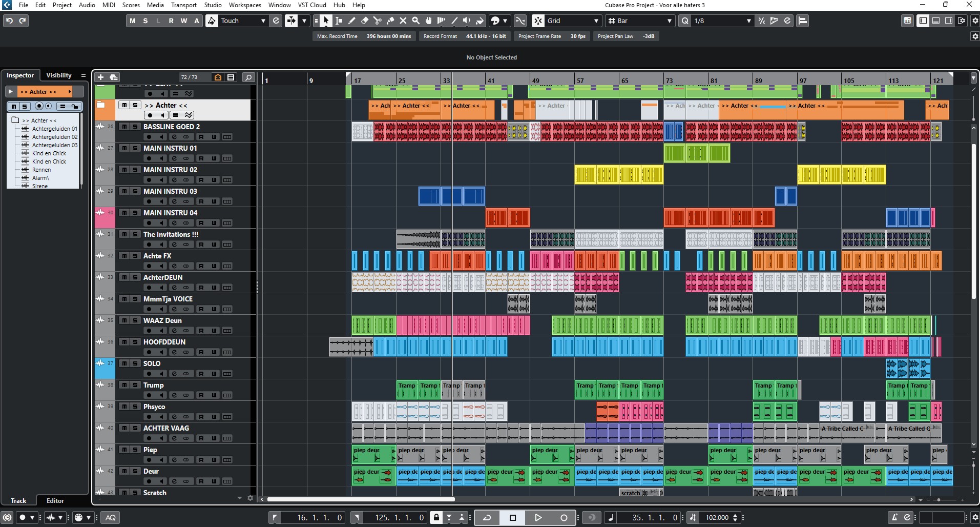
Task: Select the Play speaker tool
Action: click(x=467, y=21)
